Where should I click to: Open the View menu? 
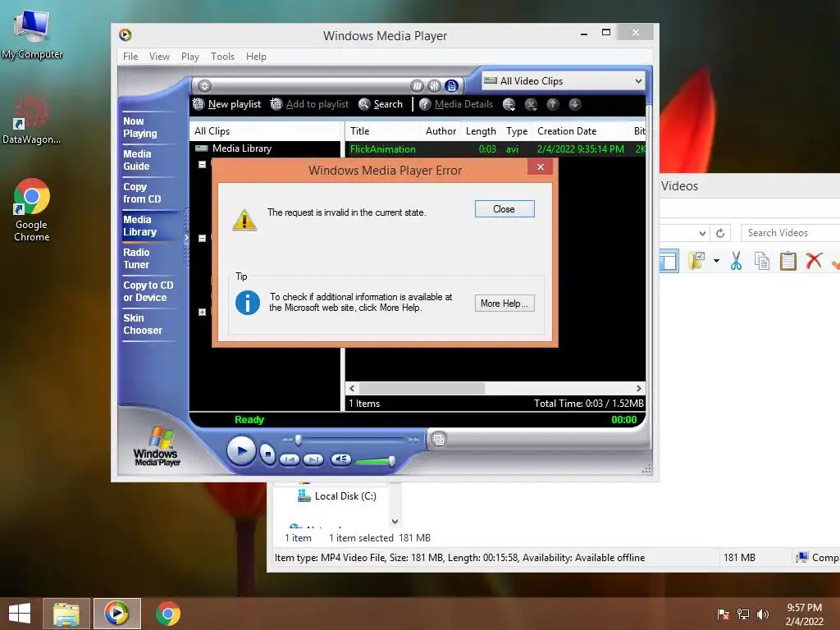[x=159, y=57]
